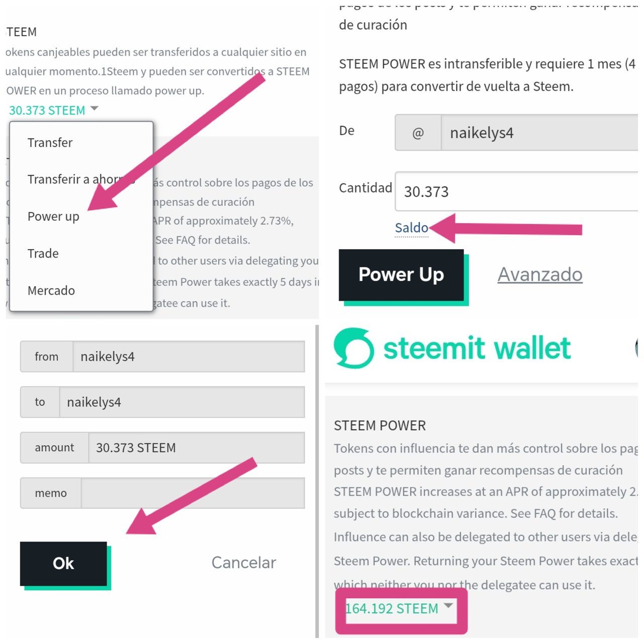
Task: Click the to recipient field
Action: [182, 402]
